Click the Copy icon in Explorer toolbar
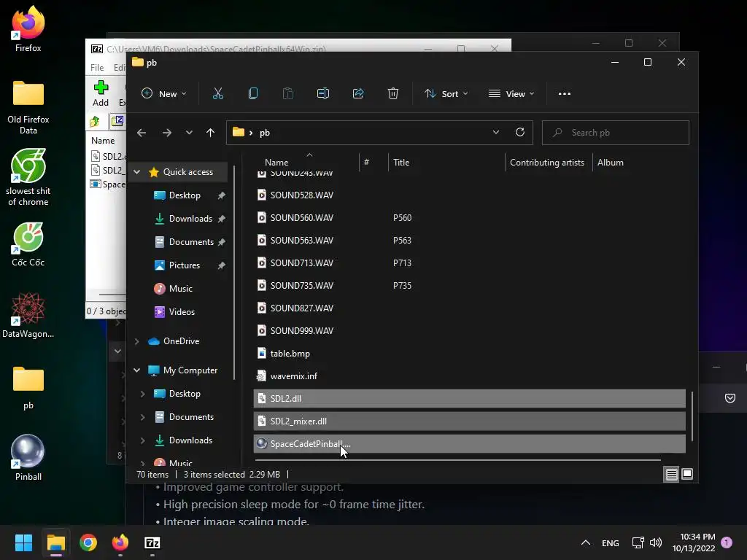 click(253, 94)
